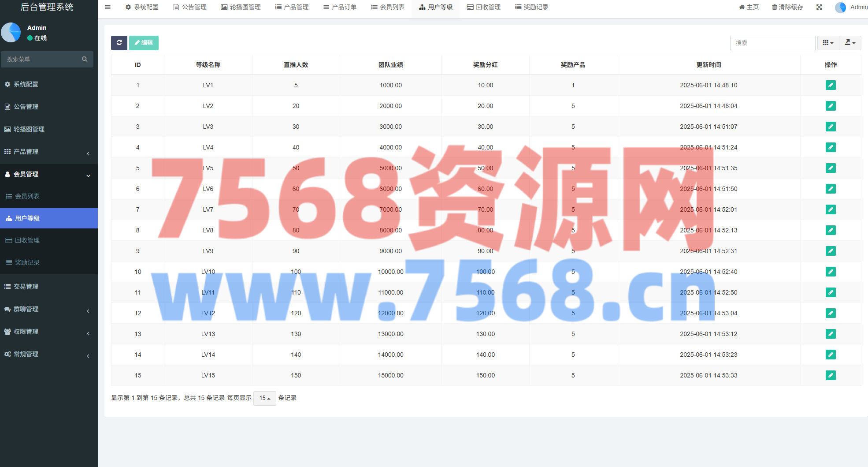
Task: Click the sidebar menu search magnifier icon
Action: [x=85, y=59]
